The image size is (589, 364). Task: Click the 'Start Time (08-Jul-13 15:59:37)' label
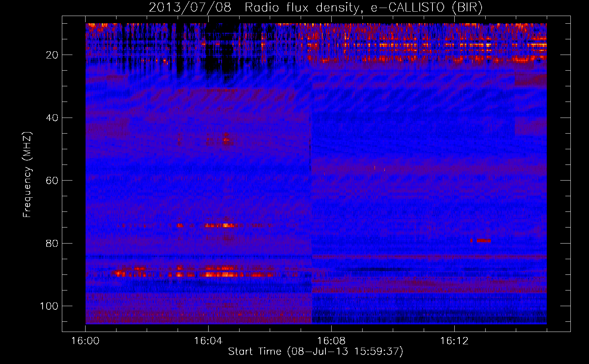click(316, 352)
